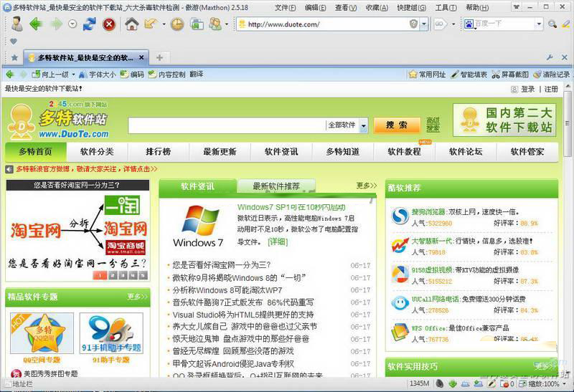Screen dimensions: 574x392
Task: Click the screenshot scissors tool 屏幕截图
Action: 510,75
